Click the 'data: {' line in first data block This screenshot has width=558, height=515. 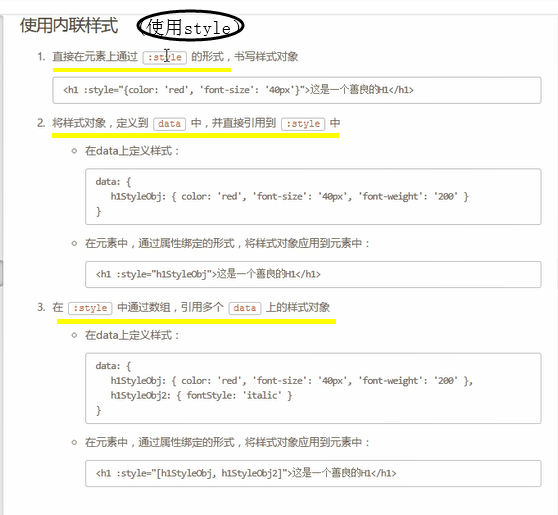tap(113, 182)
